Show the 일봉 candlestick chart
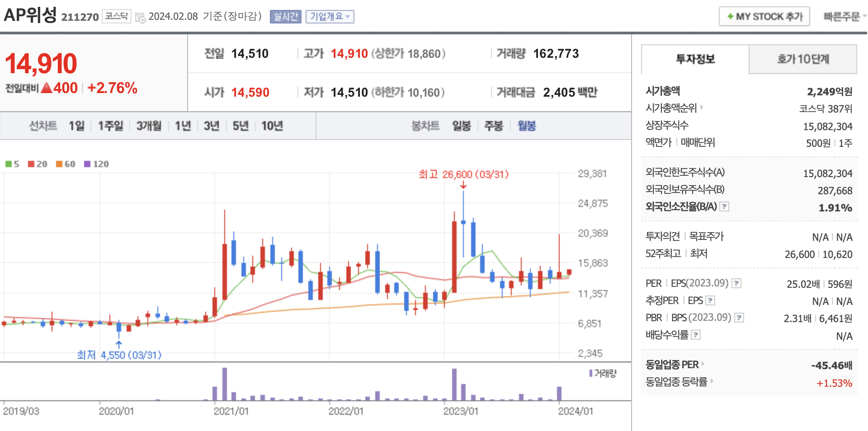868x431 pixels. [x=462, y=126]
